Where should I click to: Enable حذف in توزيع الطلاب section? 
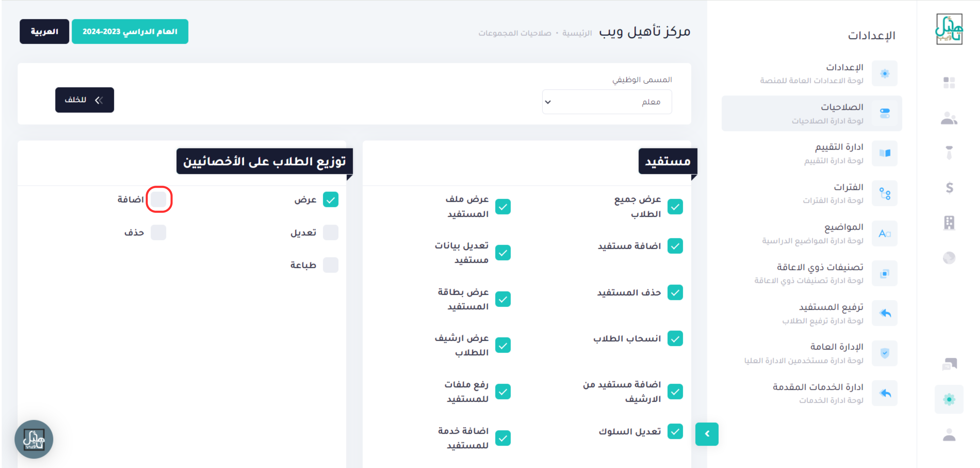click(158, 232)
